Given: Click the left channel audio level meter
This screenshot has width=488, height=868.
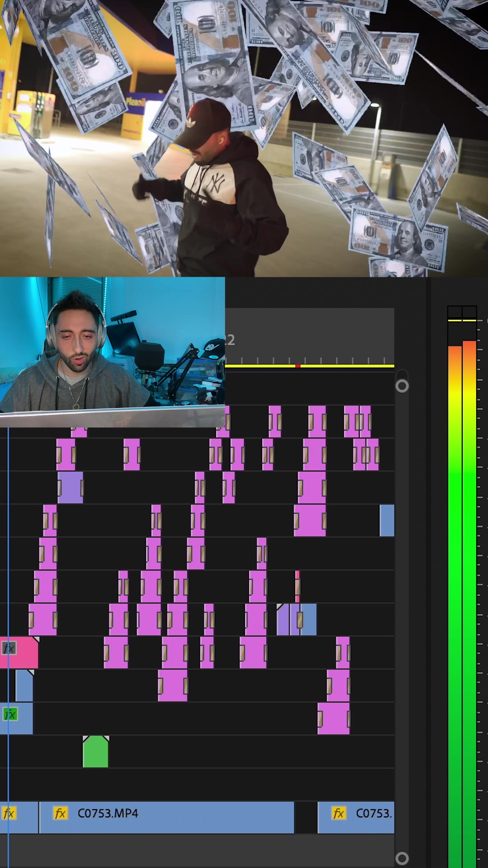Looking at the screenshot, I should 455,588.
